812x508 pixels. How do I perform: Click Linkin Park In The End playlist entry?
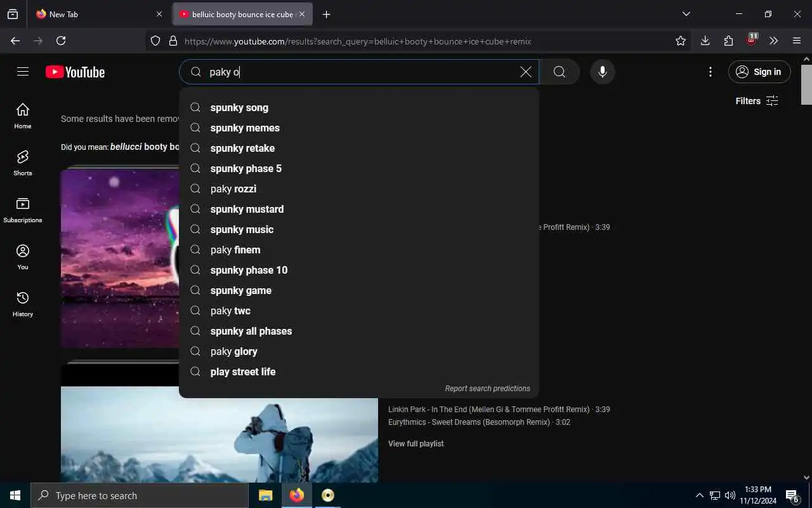499,410
